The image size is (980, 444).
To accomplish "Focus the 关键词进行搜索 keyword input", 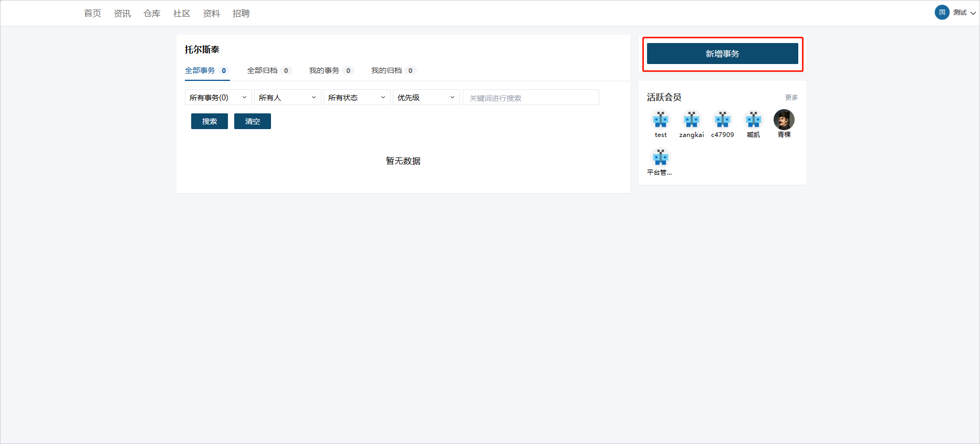I will pos(530,98).
